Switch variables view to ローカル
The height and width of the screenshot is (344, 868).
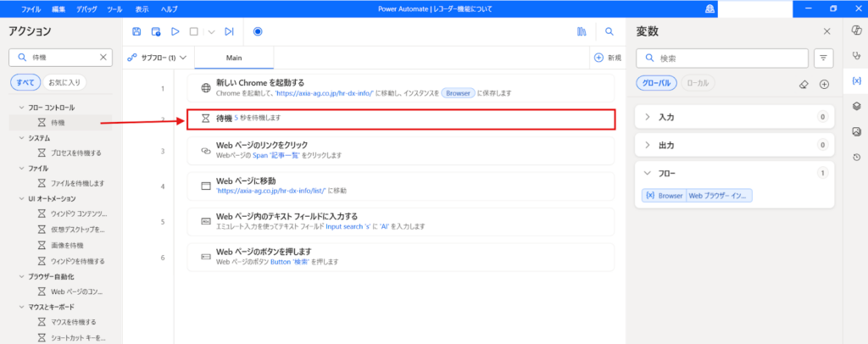pos(699,84)
